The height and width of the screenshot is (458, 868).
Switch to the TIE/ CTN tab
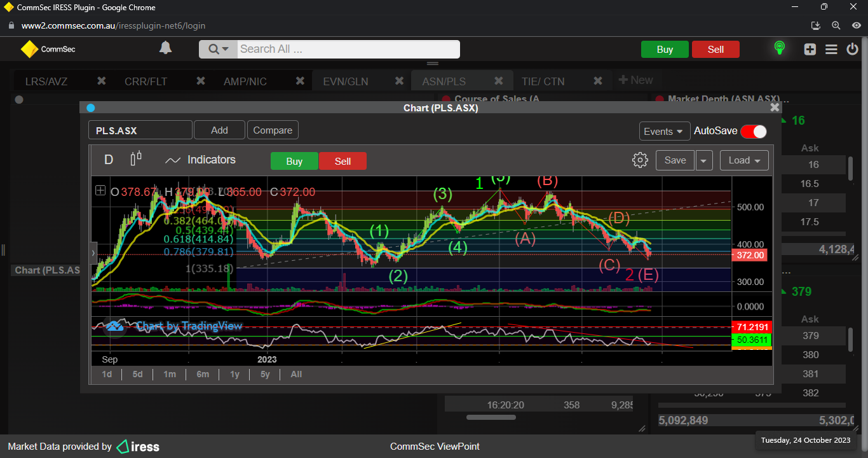[543, 81]
